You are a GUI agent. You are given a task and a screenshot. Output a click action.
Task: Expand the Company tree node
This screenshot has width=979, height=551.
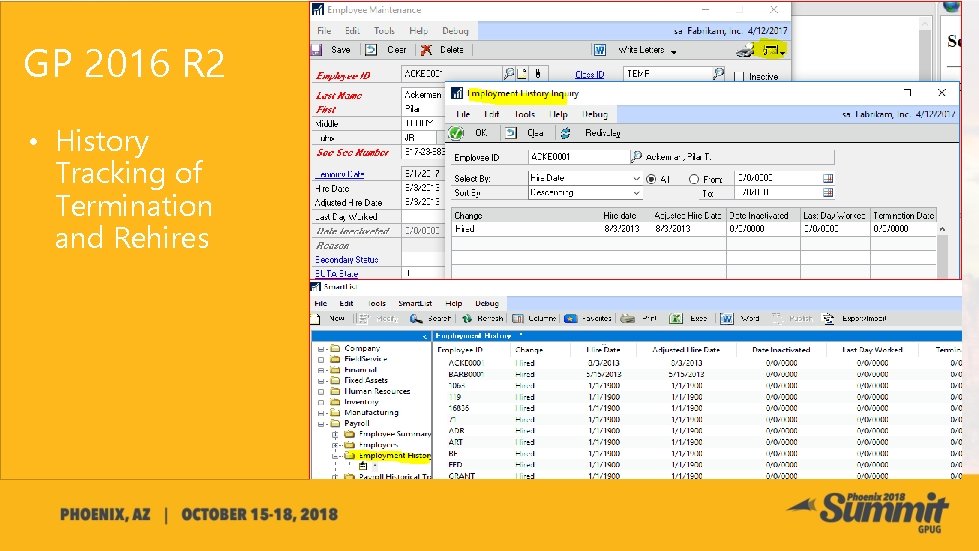[321, 349]
